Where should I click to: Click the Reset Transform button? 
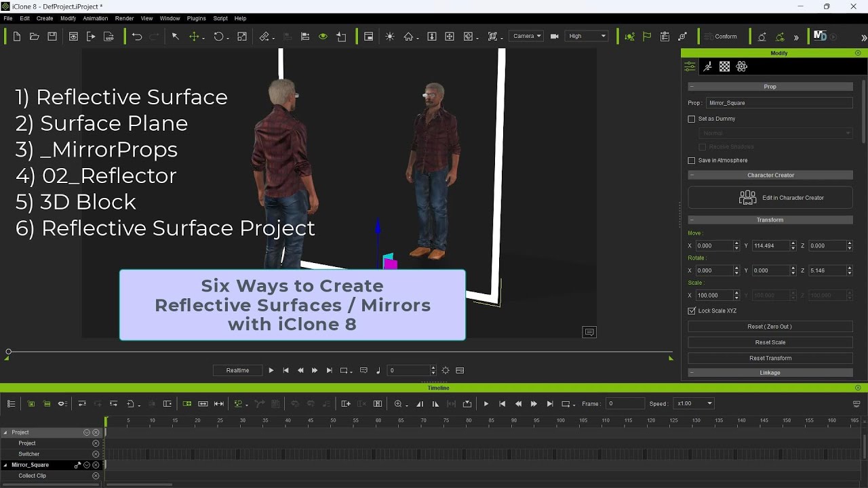770,358
